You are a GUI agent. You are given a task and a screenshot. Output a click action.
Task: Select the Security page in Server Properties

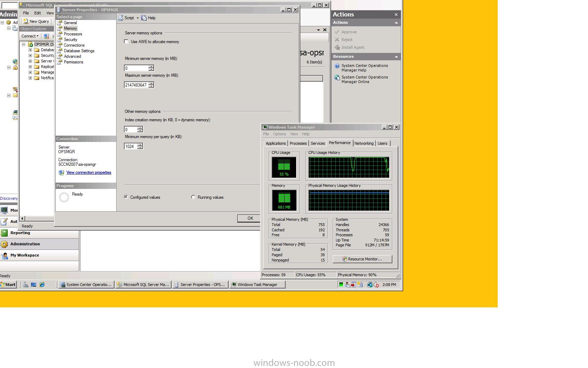click(70, 40)
